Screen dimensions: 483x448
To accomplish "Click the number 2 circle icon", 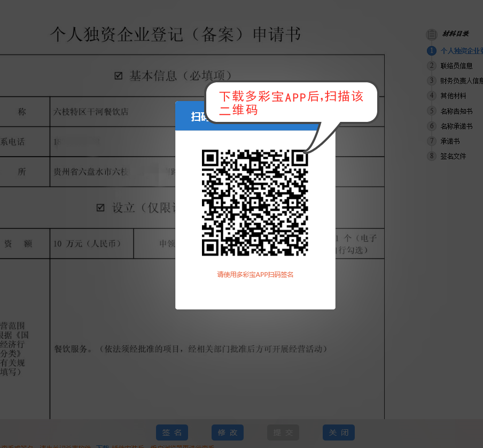I will click(432, 66).
